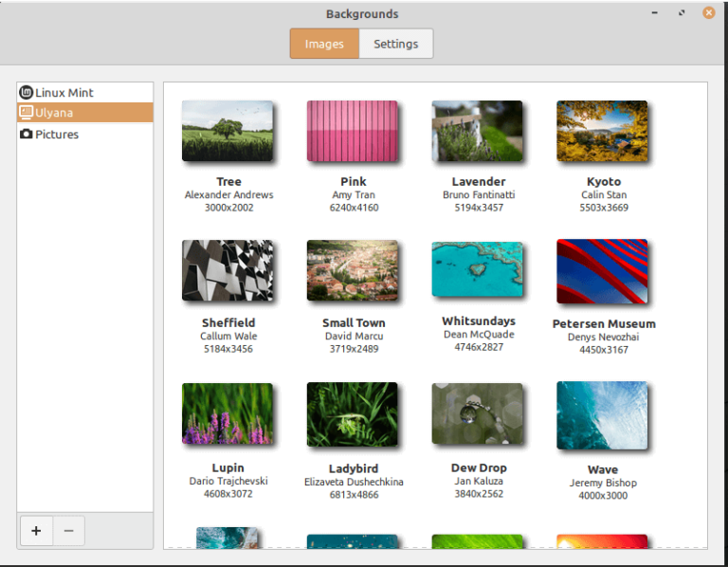
Task: Click the Kyoto title label
Action: 604,181
